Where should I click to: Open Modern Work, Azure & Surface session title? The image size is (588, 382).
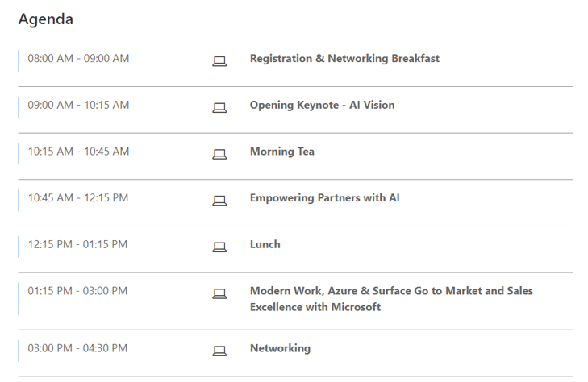pos(391,299)
